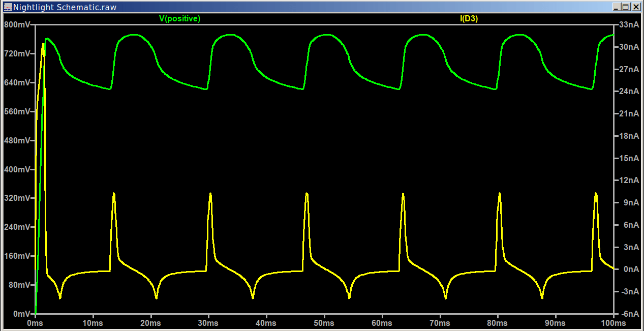Viewport: 644px width, 331px height.
Task: Select the green V(positive) trace label
Action: (180, 18)
